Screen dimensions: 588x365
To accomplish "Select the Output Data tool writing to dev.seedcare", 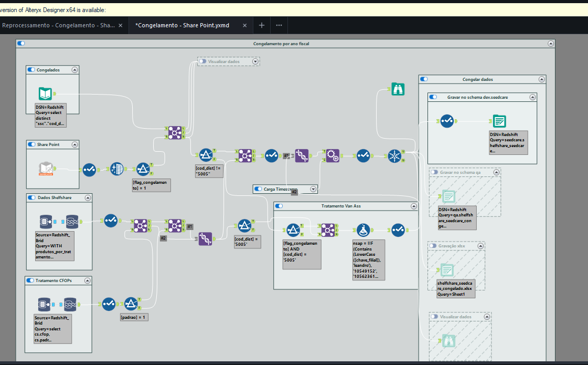I will point(499,121).
